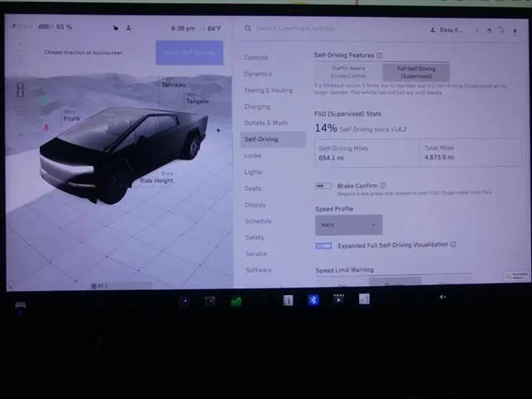Image resolution: width=532 pixels, height=399 pixels.
Task: Tap the 14% Self-Driving percentage
Action: [x=326, y=128]
